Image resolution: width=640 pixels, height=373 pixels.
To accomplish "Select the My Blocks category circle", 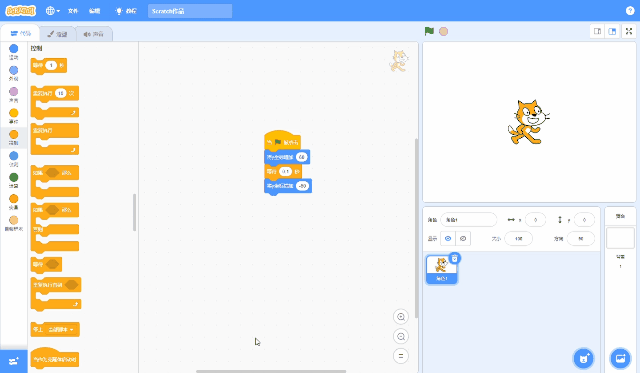I will (13, 220).
